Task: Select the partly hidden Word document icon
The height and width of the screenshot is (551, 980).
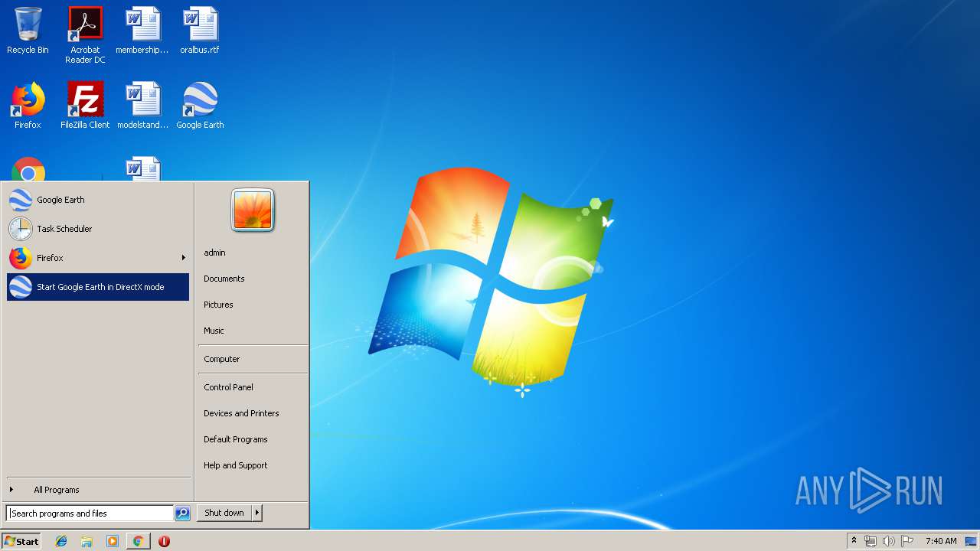Action: (x=143, y=169)
